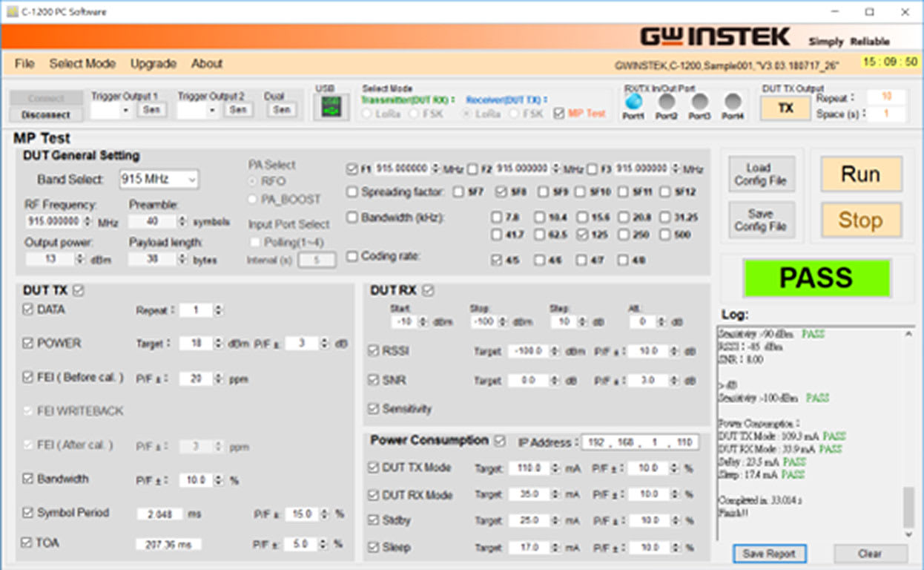Click the Disconnect button
Viewport: 924px width, 570px height.
(46, 115)
